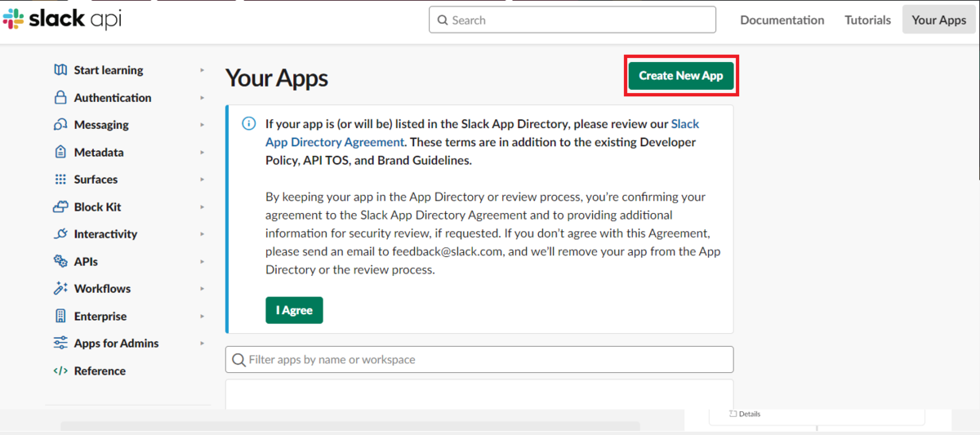This screenshot has height=435, width=980.
Task: Open Enterprise in the sidebar
Action: tap(100, 317)
